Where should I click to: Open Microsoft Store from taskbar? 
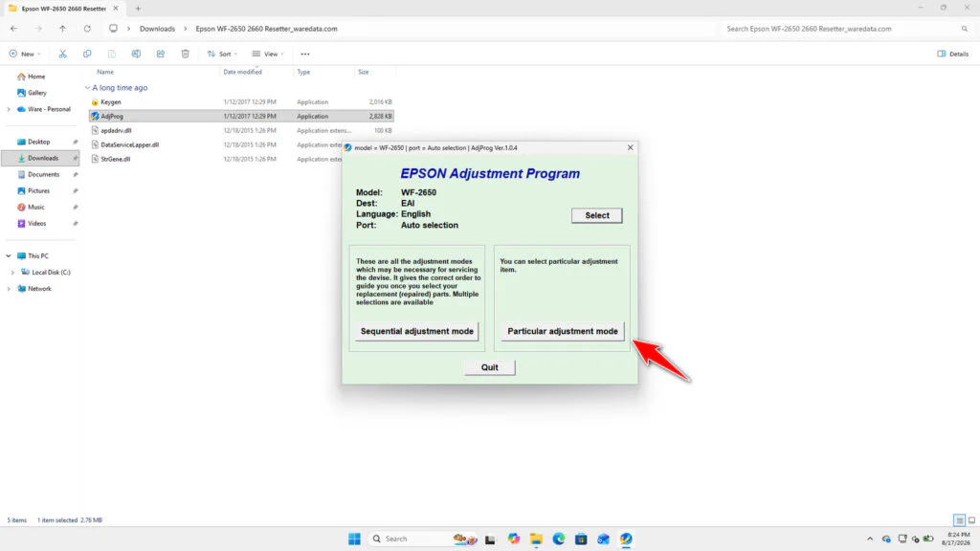pyautogui.click(x=581, y=539)
